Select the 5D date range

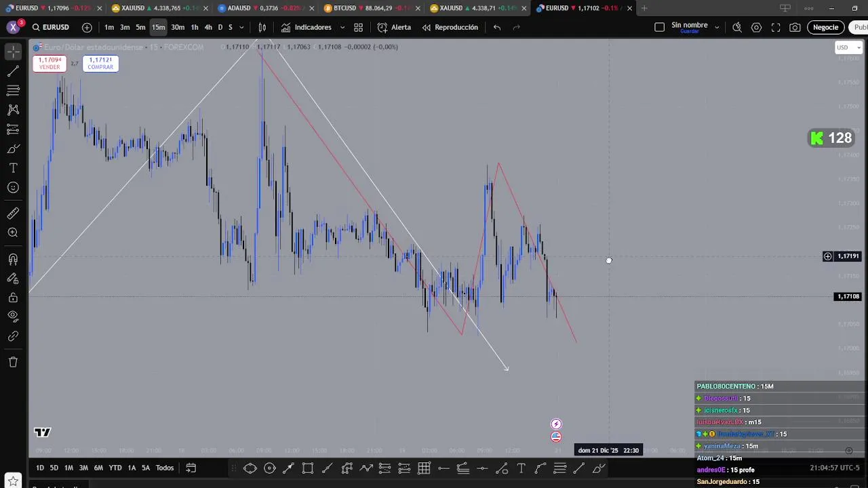click(54, 468)
